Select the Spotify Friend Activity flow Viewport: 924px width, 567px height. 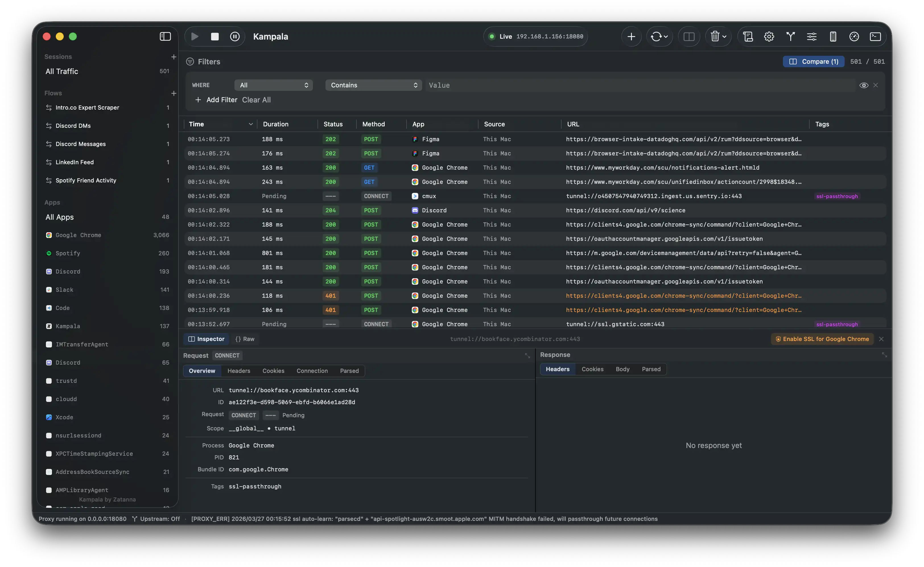point(86,180)
